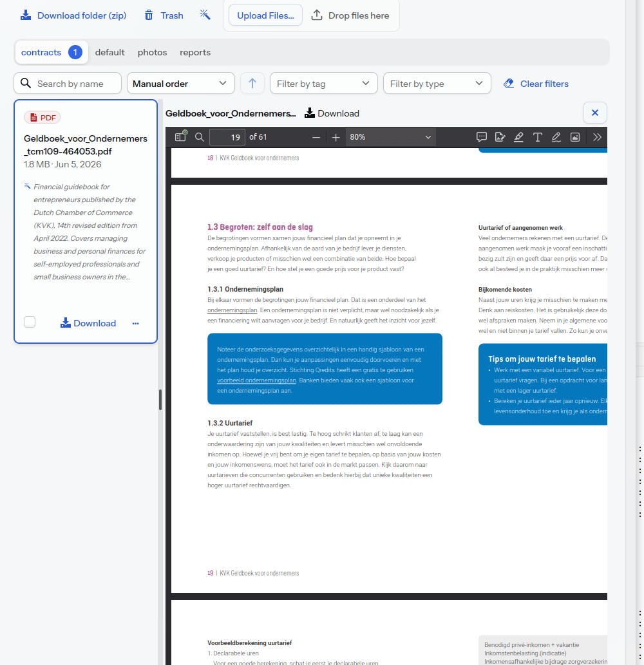Click the PDF badge on the file card
The height and width of the screenshot is (665, 644).
click(x=43, y=117)
